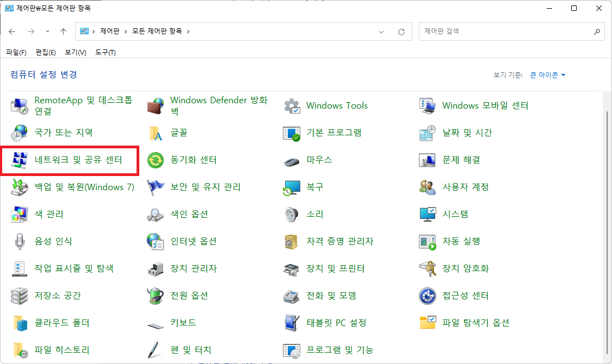Screen dimensions: 612x364
Task: Open the 전화 및 모뎀 link
Action: pyautogui.click(x=331, y=296)
